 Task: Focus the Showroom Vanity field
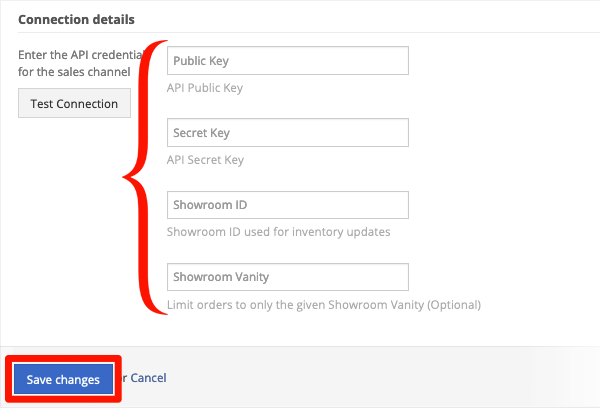pyautogui.click(x=288, y=277)
